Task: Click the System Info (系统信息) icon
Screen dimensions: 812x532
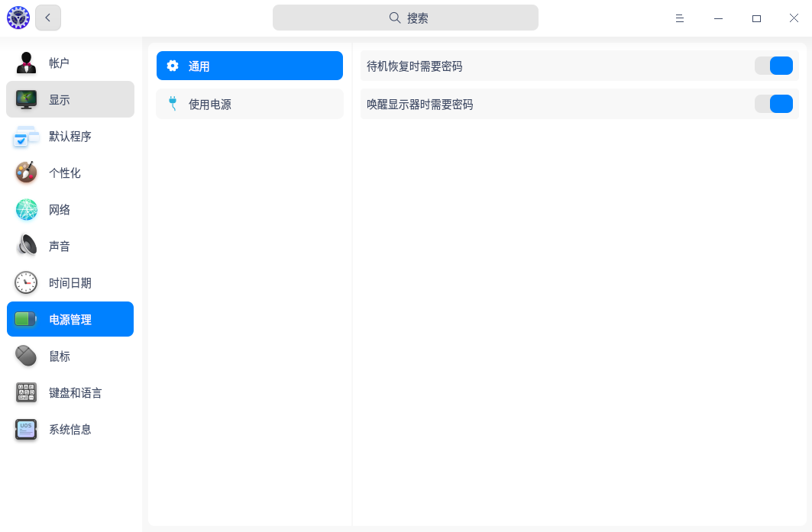Action: (x=26, y=430)
